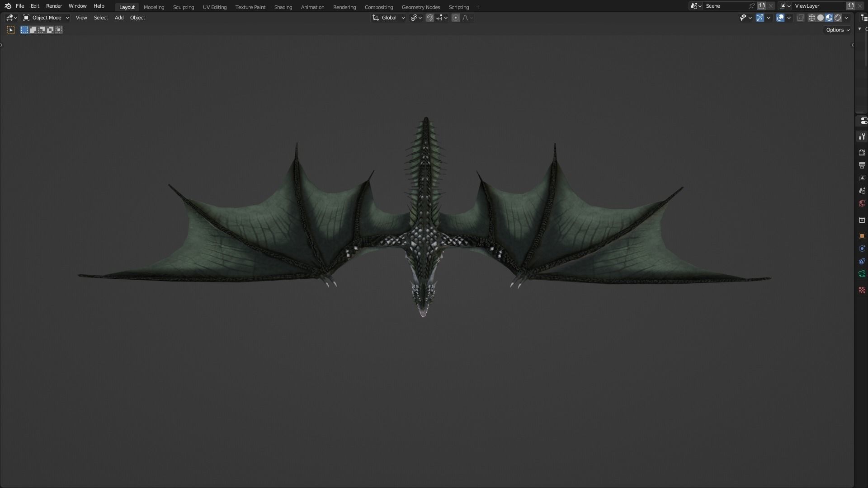Choose Intersect selection mode icon
Image resolution: width=868 pixels, height=488 pixels.
tap(59, 30)
